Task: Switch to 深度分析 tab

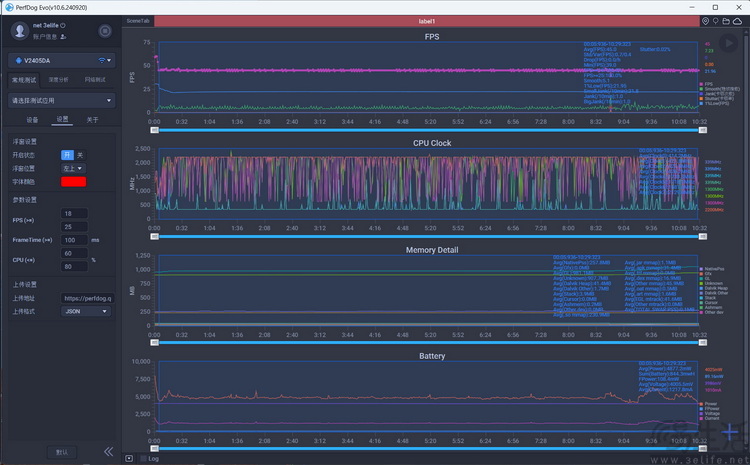Action: tap(58, 80)
